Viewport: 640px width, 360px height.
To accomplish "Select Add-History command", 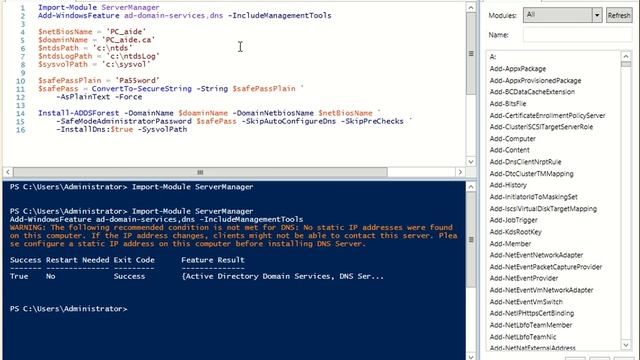I will coord(508,185).
